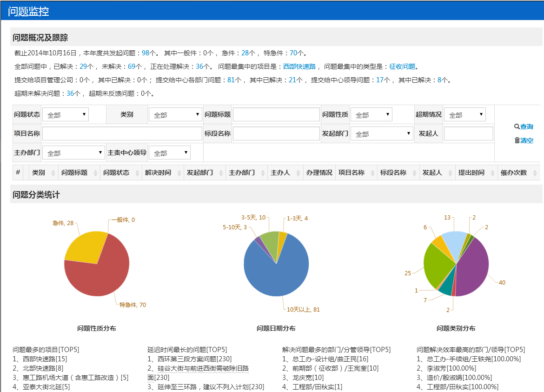
Task: Sort by 催办次数 column arrows icon
Action: point(535,173)
